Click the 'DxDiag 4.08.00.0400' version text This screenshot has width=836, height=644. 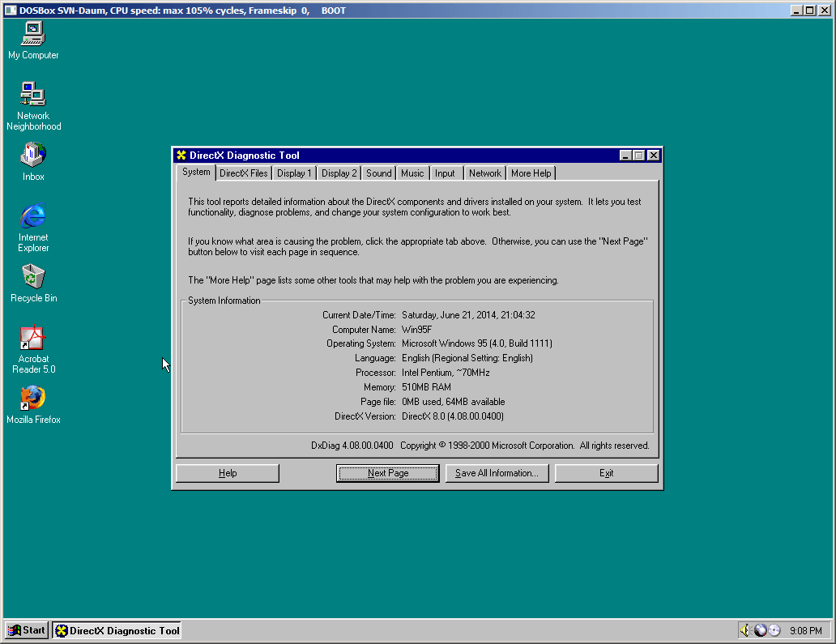(352, 446)
